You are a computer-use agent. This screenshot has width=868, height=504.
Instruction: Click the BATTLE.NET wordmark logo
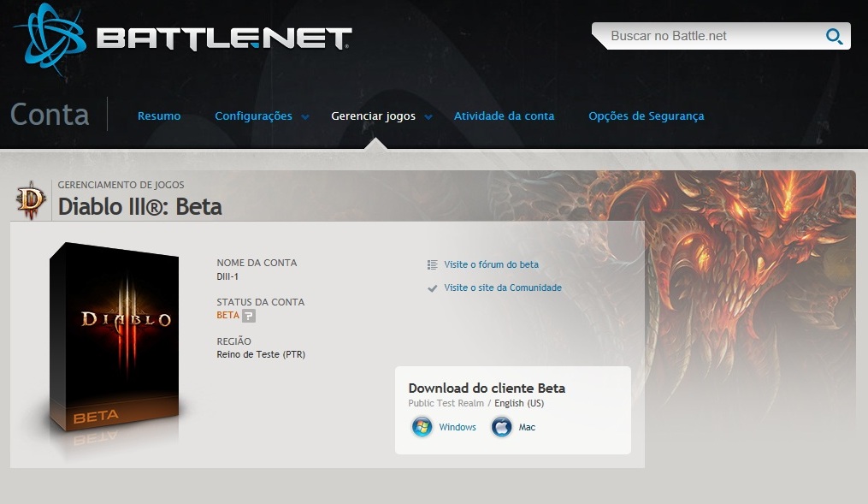[224, 39]
